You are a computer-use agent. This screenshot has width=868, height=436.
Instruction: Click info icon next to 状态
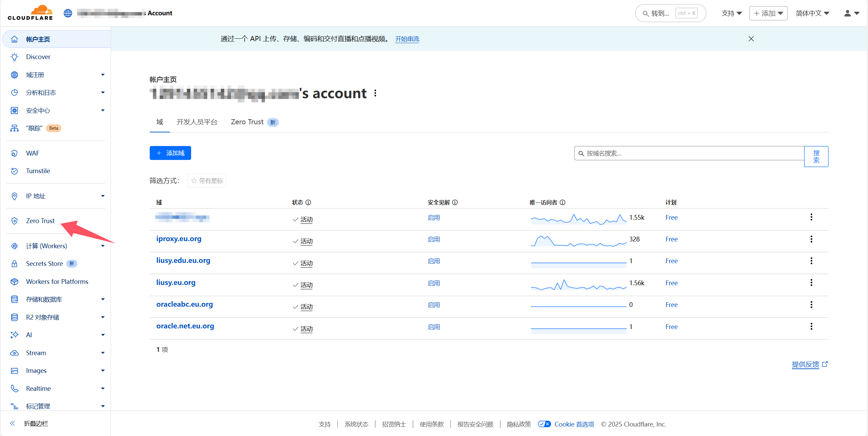pyautogui.click(x=308, y=202)
